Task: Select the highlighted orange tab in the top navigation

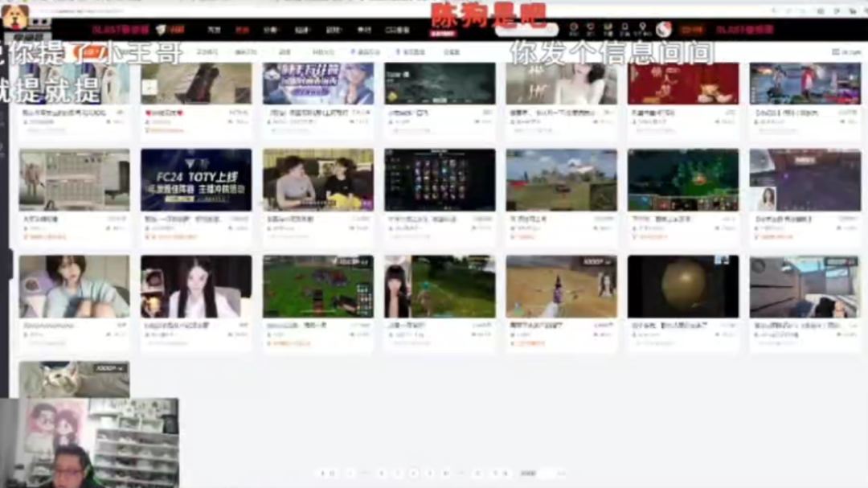Action: (242, 30)
